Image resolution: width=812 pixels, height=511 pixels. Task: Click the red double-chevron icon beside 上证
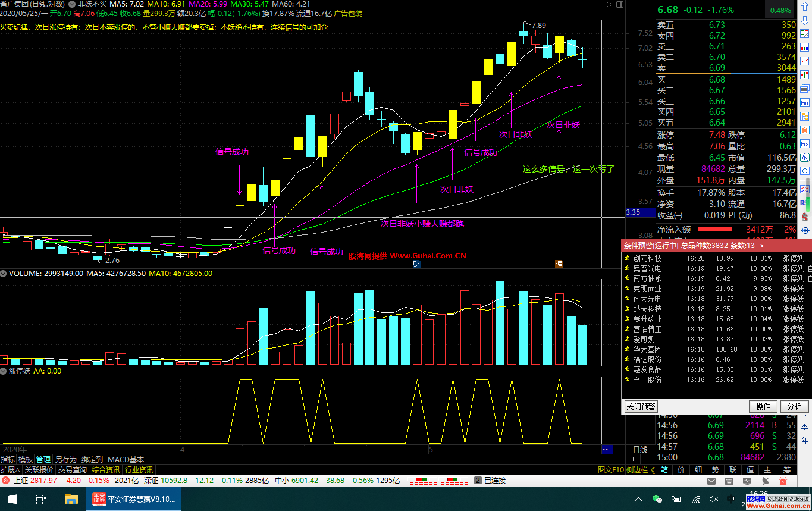click(x=5, y=480)
